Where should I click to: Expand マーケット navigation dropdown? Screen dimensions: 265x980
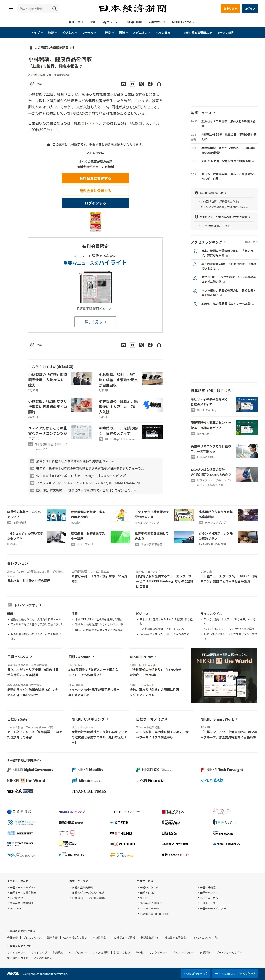click(91, 33)
